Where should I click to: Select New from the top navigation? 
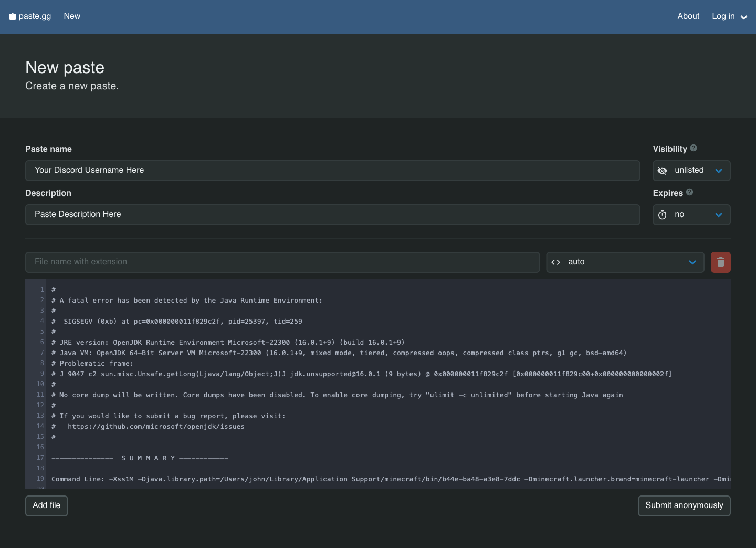coord(72,16)
